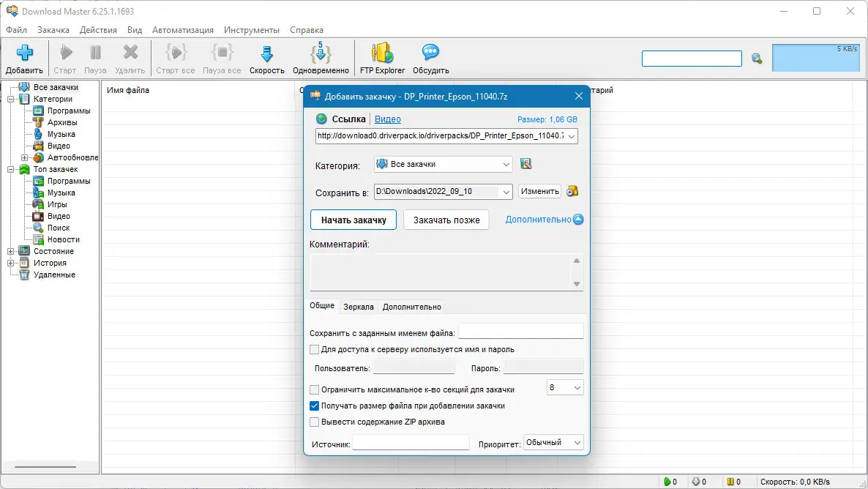Open the Справка menu
This screenshot has height=489, width=868.
click(306, 30)
